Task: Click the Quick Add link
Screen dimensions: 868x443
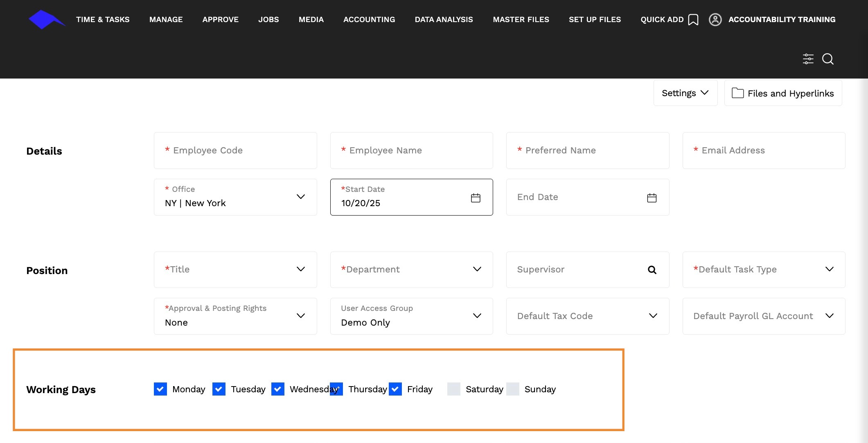Action: tap(662, 20)
